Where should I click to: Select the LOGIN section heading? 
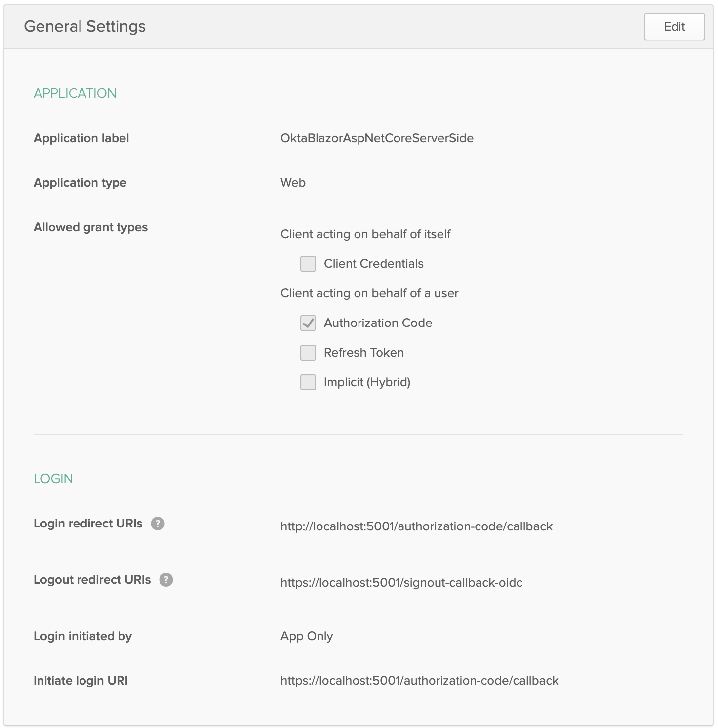click(53, 479)
